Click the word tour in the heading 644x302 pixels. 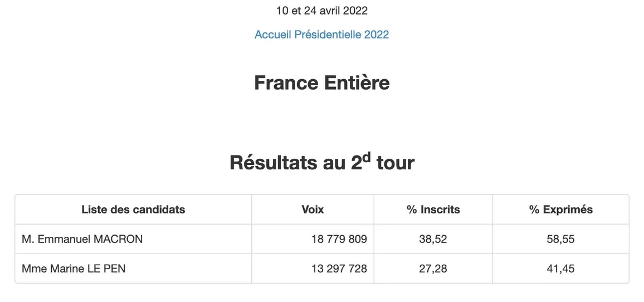tap(395, 163)
